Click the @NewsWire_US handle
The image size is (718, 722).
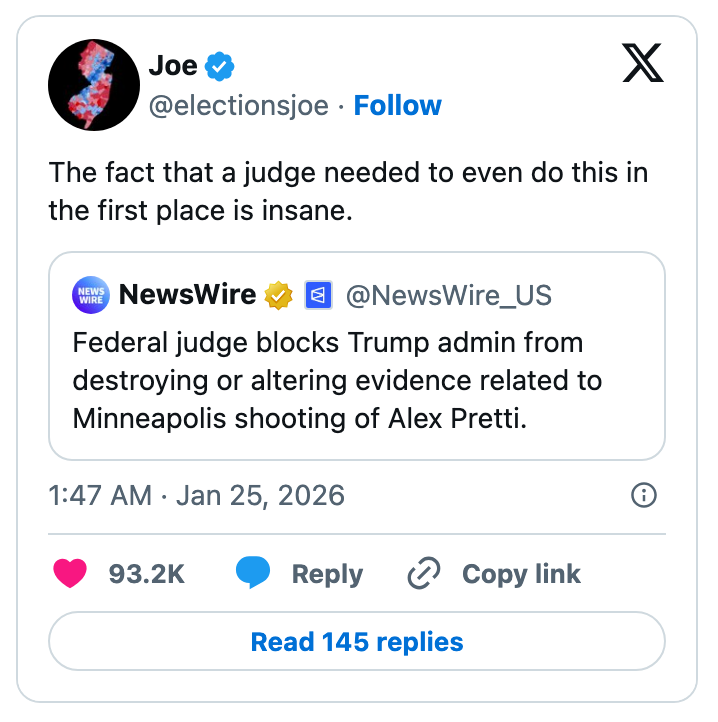click(448, 295)
